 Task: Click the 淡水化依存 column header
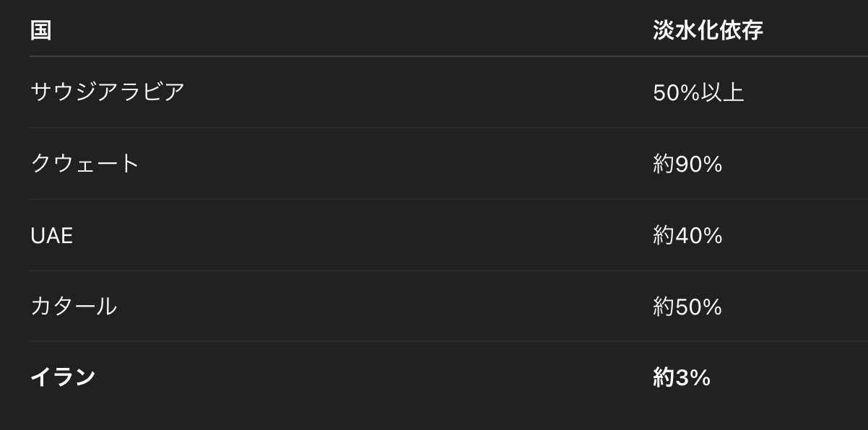(707, 30)
